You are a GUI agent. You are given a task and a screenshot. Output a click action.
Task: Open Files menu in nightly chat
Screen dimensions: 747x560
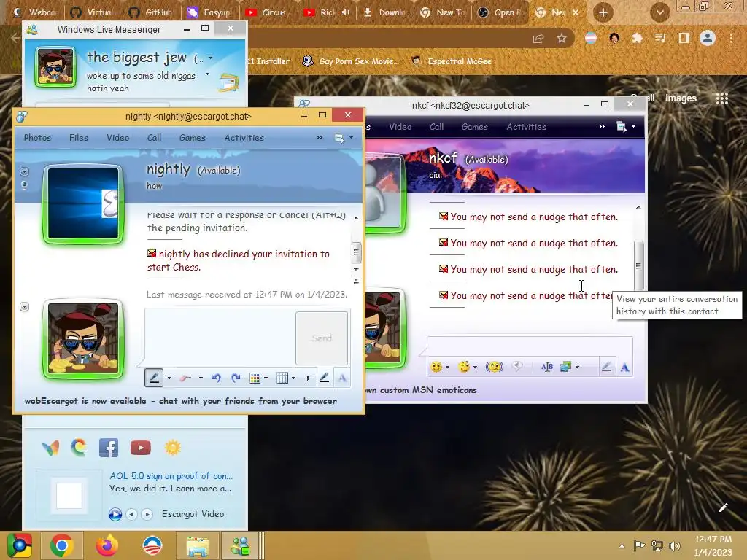[x=79, y=138]
